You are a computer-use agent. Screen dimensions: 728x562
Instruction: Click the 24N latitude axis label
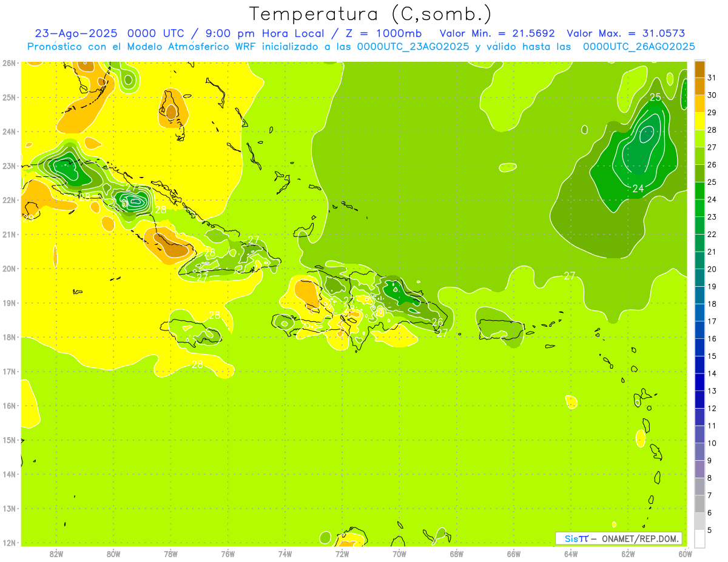click(x=9, y=132)
